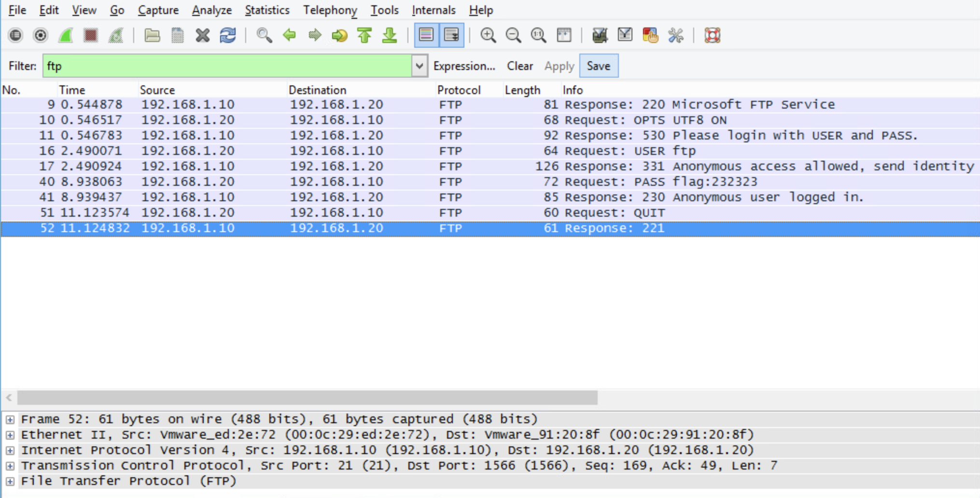Toggle packet list colorization

(x=426, y=35)
